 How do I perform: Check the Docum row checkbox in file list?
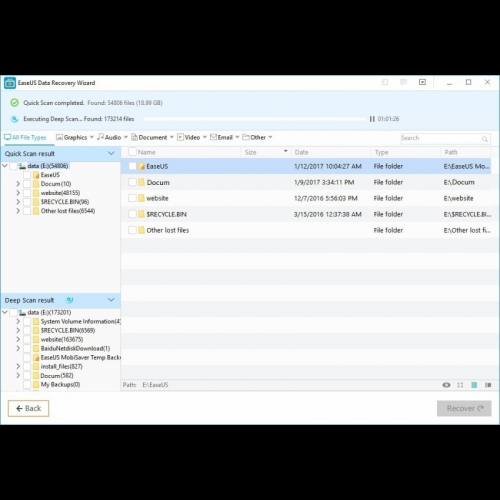click(132, 182)
